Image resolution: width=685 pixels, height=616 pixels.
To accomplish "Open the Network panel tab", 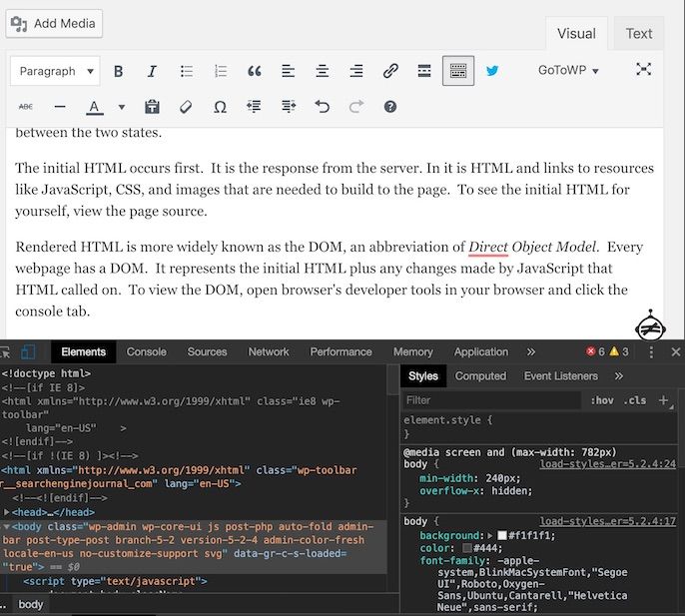I will (269, 352).
